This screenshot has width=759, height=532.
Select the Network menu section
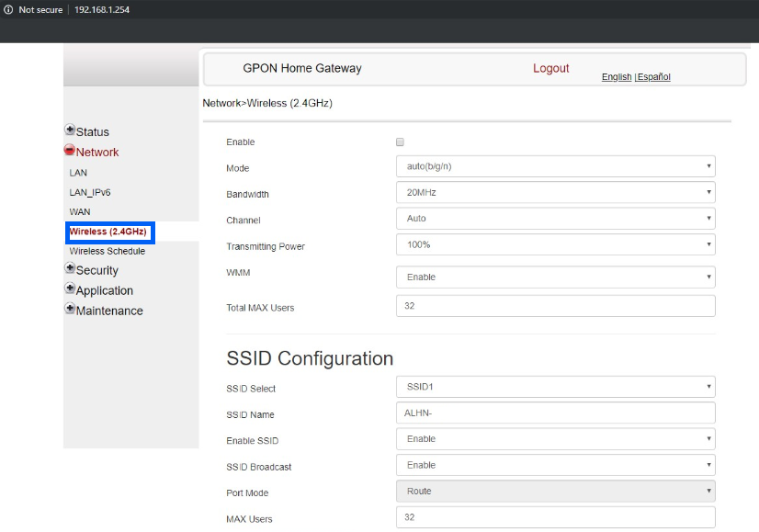[x=97, y=152]
